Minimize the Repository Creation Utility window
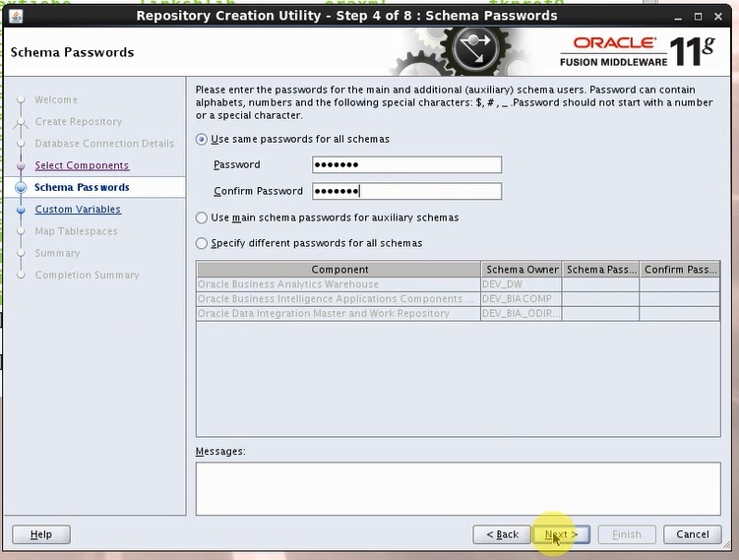The width and height of the screenshot is (739, 560). pyautogui.click(x=678, y=17)
